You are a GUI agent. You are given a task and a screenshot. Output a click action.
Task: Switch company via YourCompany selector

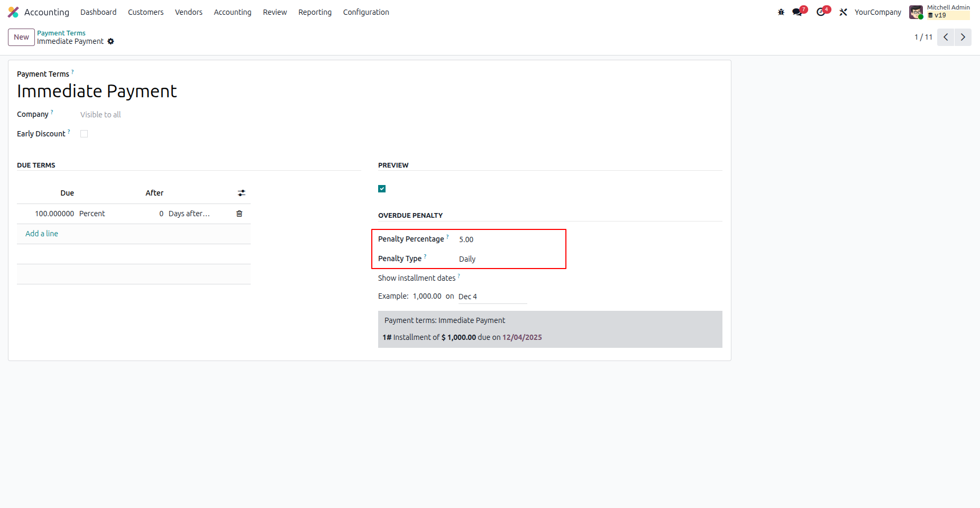click(x=877, y=12)
